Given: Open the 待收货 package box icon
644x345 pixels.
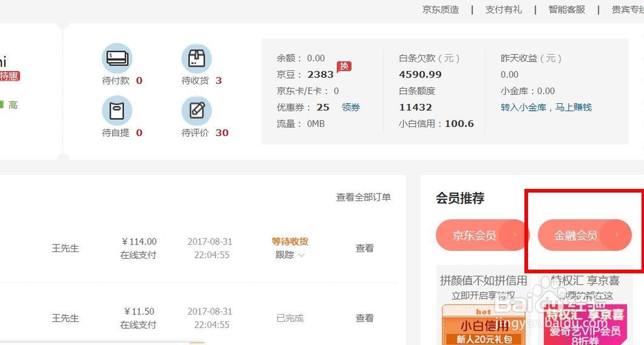Looking at the screenshot, I should tap(196, 59).
